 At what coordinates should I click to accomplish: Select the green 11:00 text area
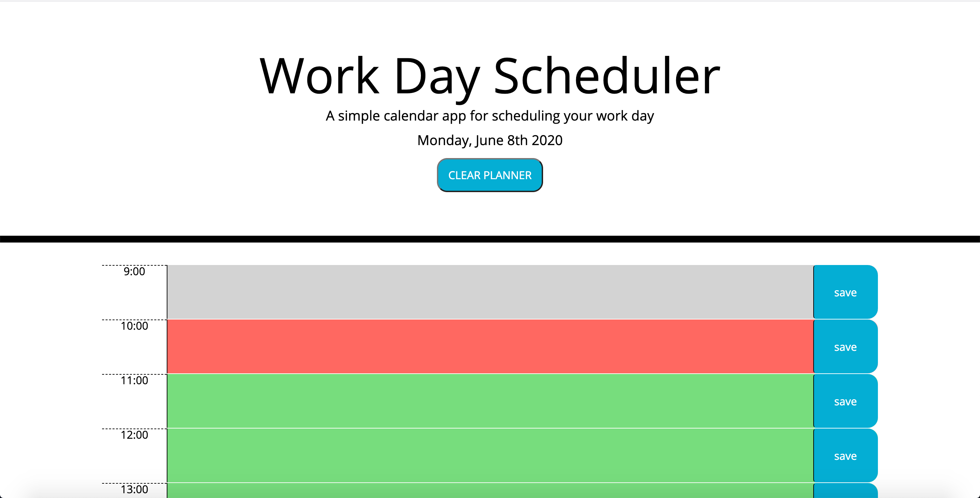[490, 401]
